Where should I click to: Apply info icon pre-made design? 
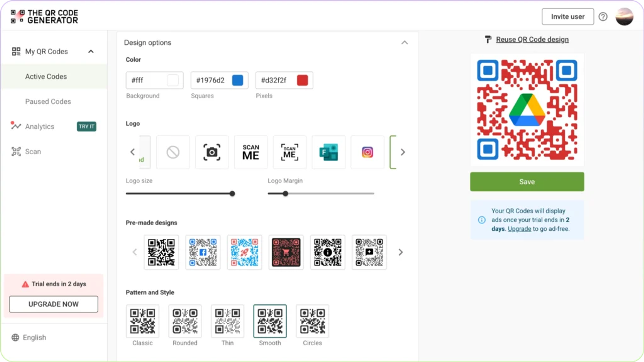[328, 252]
